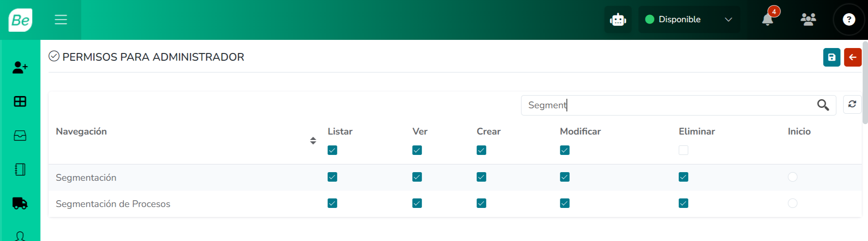The image size is (868, 241).
Task: Click the add user sidebar icon
Action: pyautogui.click(x=20, y=67)
